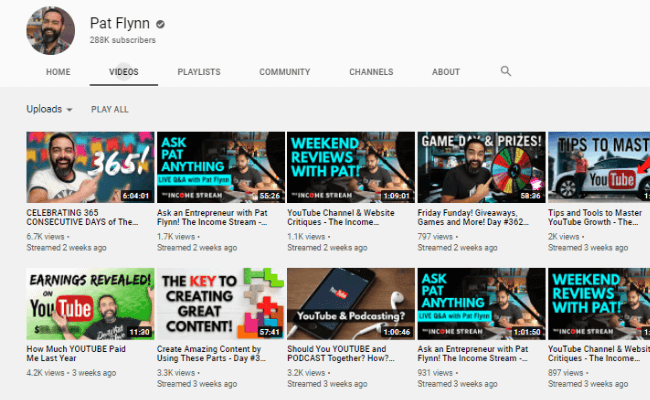Click Pat Flynn's channel avatar
650x400 pixels.
coord(50,29)
